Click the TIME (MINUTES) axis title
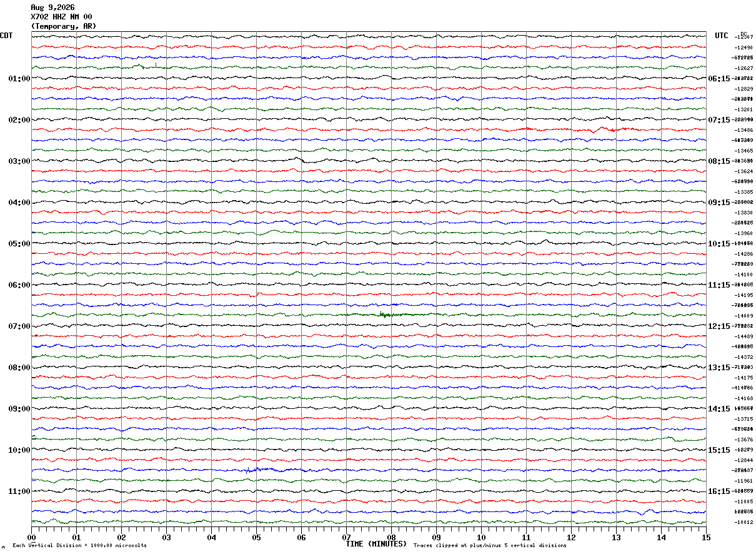Screen dimensions: 756x554 [376, 544]
